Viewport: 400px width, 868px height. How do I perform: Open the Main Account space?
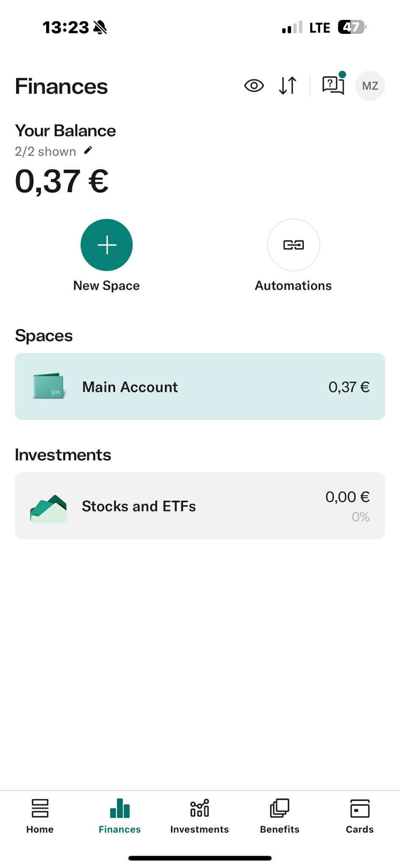(x=200, y=386)
